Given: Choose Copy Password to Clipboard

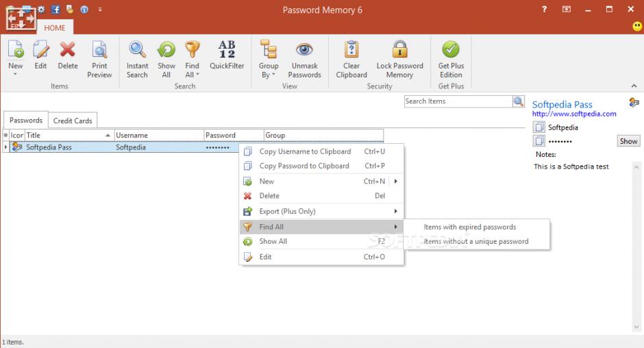Looking at the screenshot, I should 321,166.
